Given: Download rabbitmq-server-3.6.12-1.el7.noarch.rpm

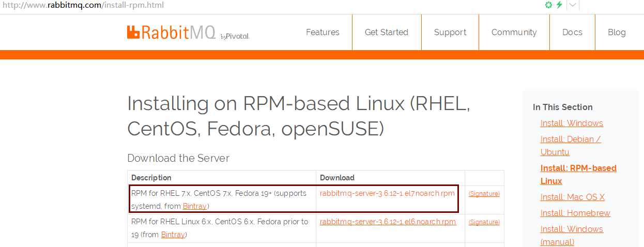Looking at the screenshot, I should [x=387, y=193].
